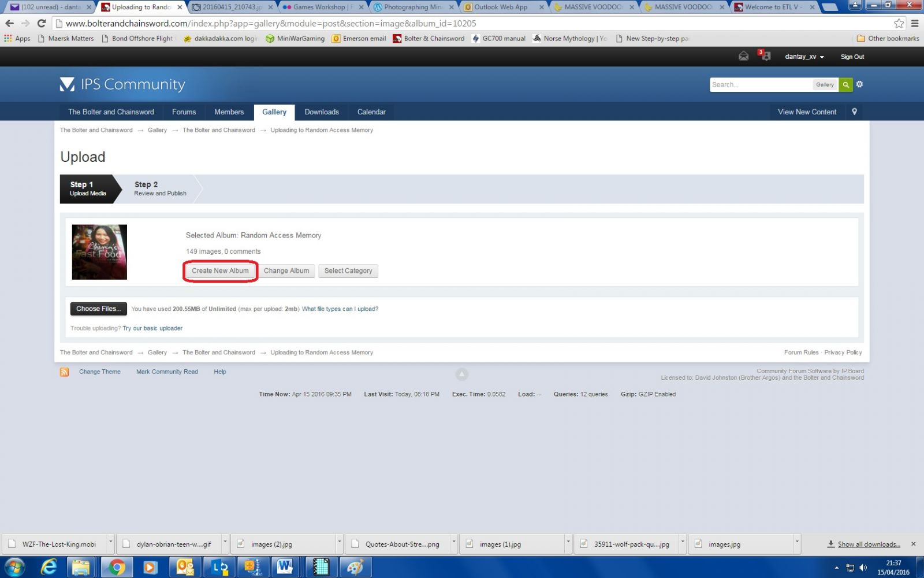The height and width of the screenshot is (578, 924).
Task: Open advanced search gear icon
Action: coord(859,84)
